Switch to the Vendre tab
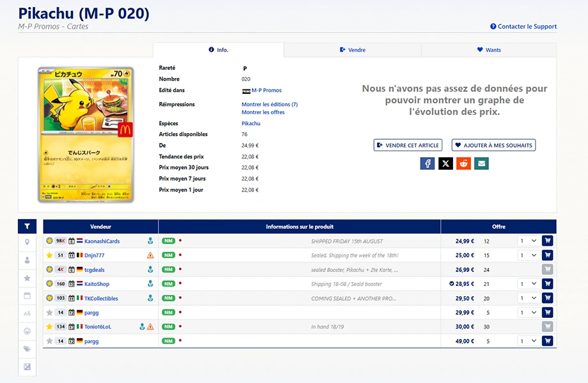Image resolution: width=588 pixels, height=383 pixels. pyautogui.click(x=353, y=50)
